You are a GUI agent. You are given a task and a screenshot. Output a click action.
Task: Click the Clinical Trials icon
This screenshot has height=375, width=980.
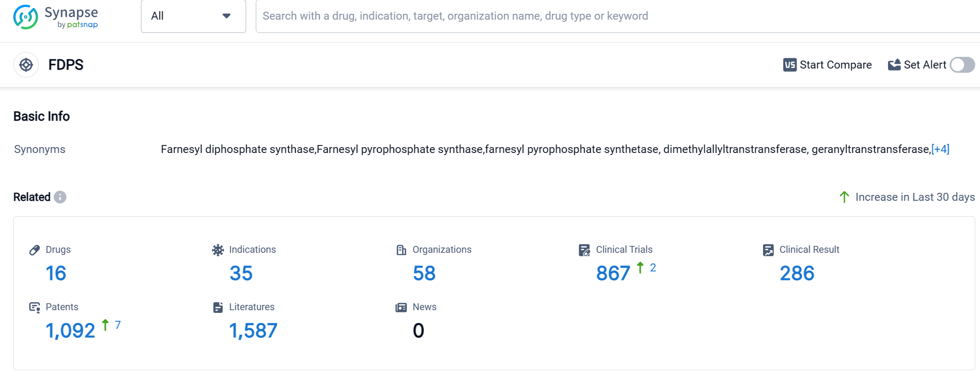[x=584, y=250]
